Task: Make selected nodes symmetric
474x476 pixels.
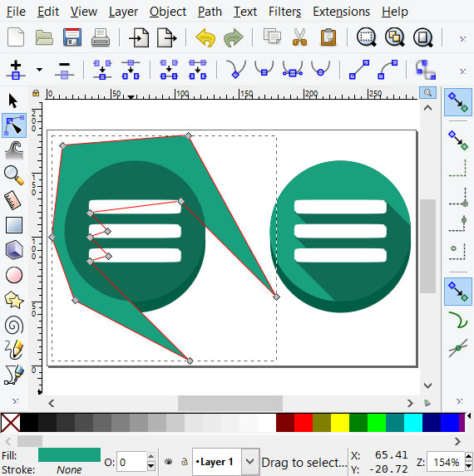Action: [x=293, y=69]
